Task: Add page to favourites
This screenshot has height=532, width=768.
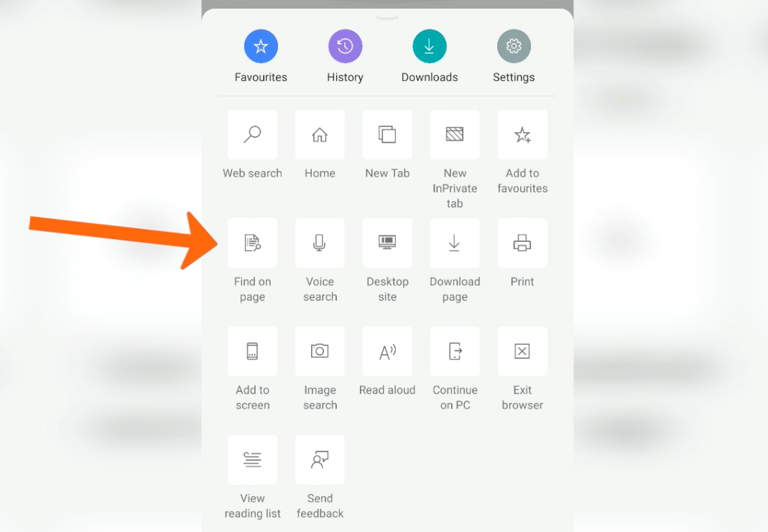Action: [522, 135]
